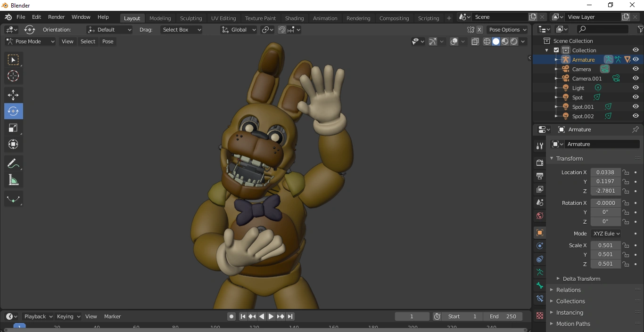This screenshot has width=644, height=332.
Task: Open the Render Properties tab
Action: (x=539, y=162)
